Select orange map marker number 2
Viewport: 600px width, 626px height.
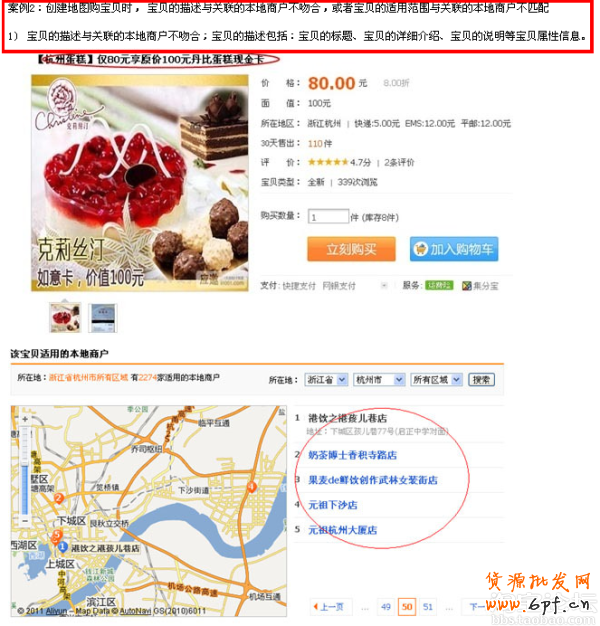click(x=59, y=497)
